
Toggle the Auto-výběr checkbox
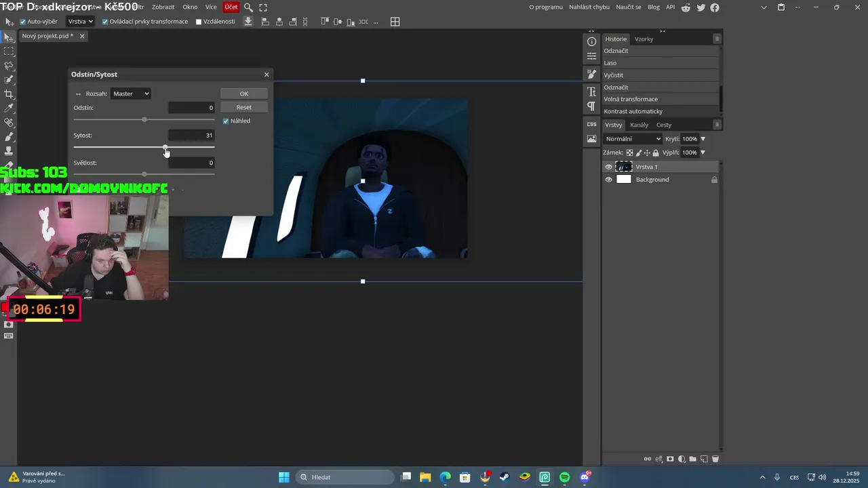[x=22, y=22]
